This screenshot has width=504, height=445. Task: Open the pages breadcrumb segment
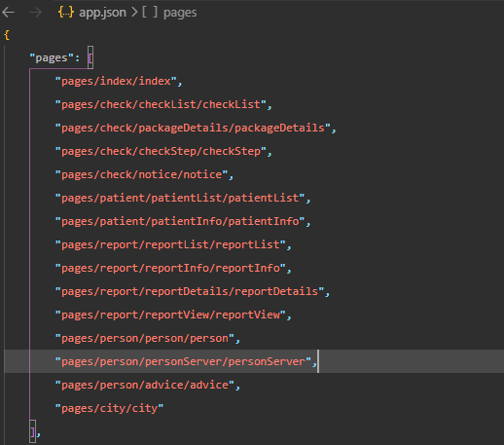(x=180, y=13)
